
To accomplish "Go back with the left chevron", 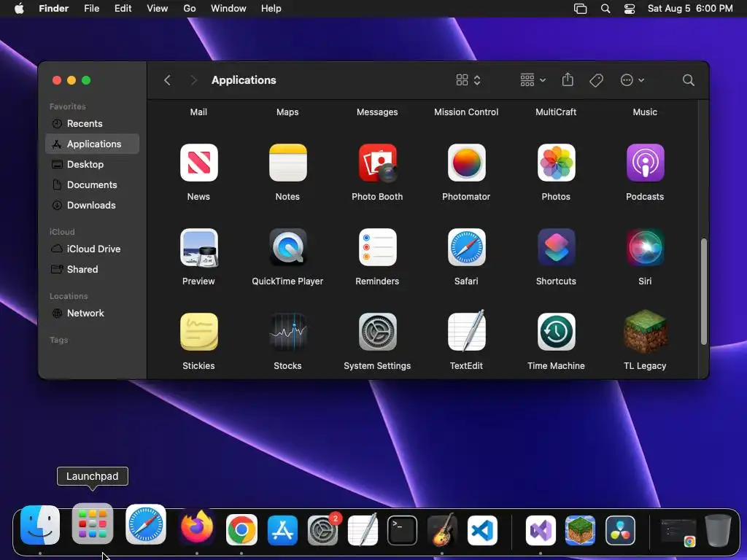I will (x=167, y=80).
